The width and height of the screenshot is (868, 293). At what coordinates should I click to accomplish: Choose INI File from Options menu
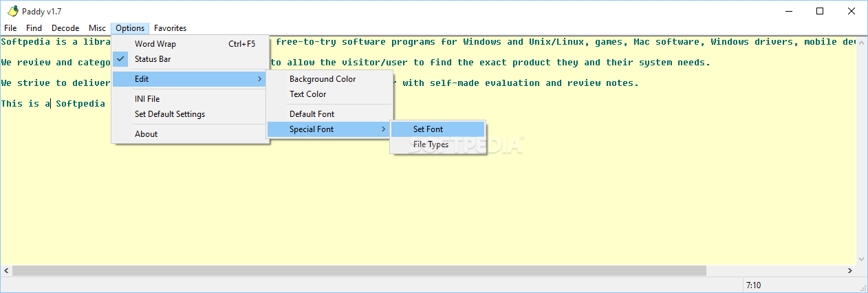click(190, 99)
